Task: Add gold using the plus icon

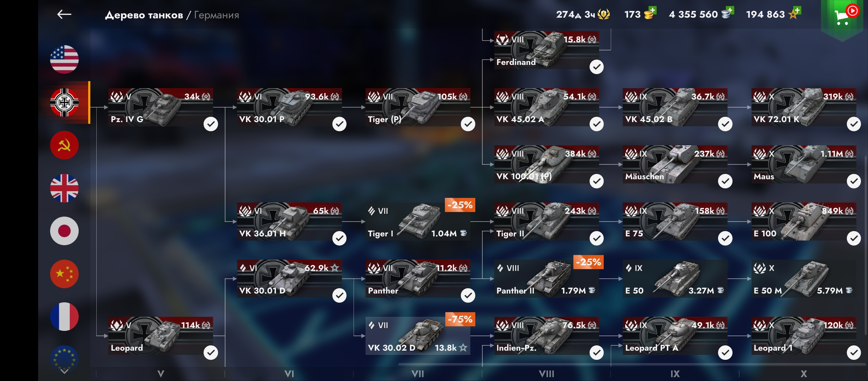Action: 652,11
